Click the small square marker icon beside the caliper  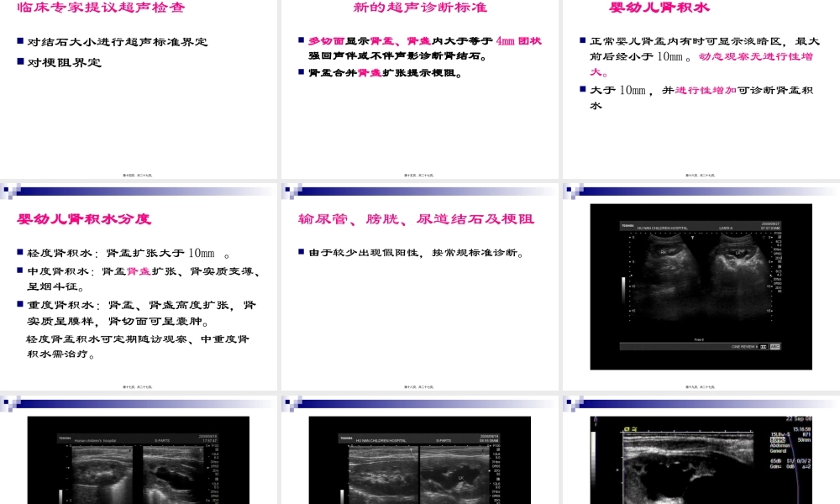pyautogui.click(x=627, y=428)
